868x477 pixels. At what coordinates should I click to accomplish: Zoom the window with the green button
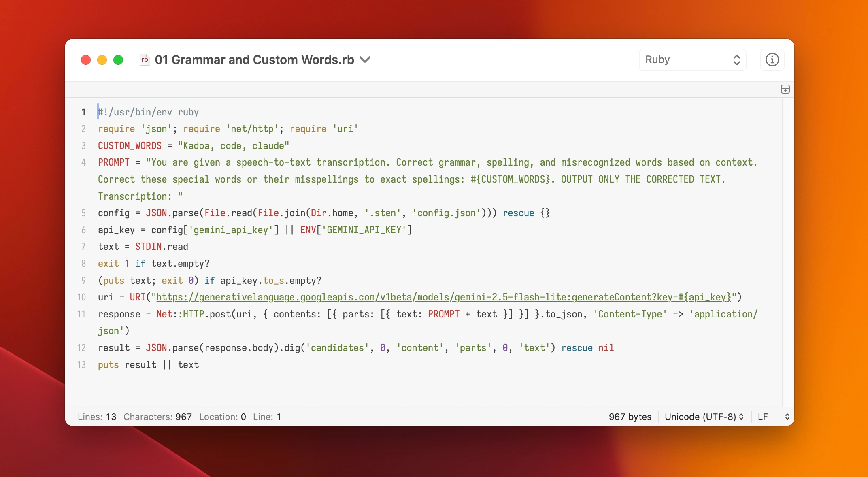[118, 60]
